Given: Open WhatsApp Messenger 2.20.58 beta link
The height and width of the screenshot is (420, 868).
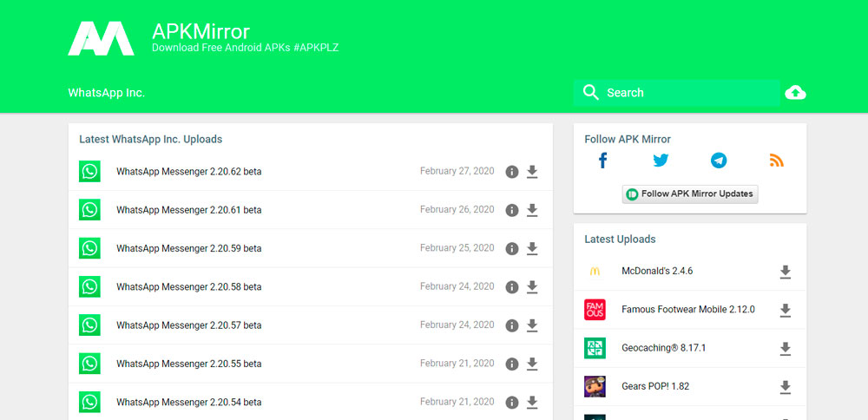Looking at the screenshot, I should 188,286.
